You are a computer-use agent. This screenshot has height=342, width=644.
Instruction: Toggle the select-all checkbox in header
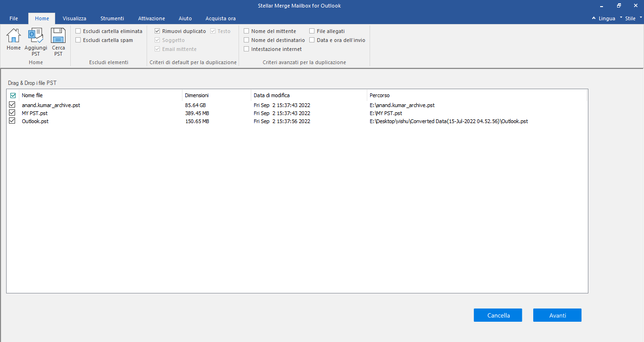click(x=13, y=95)
